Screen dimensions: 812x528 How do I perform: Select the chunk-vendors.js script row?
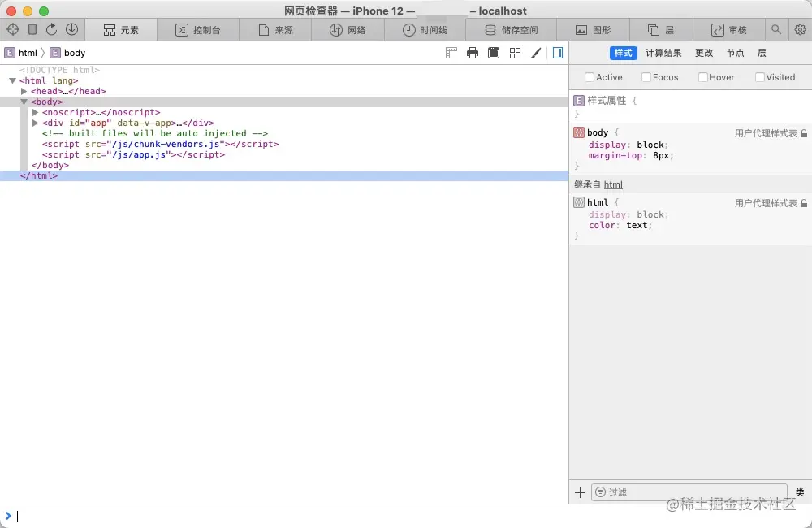pyautogui.click(x=284, y=144)
